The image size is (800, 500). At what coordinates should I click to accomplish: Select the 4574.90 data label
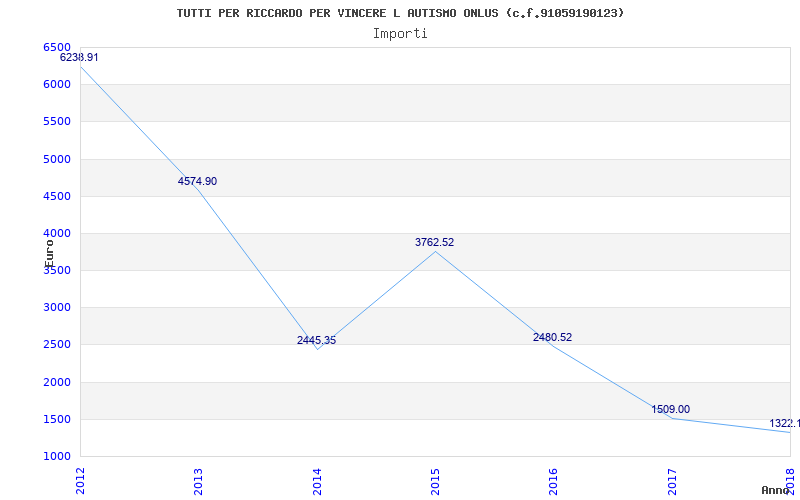click(197, 181)
